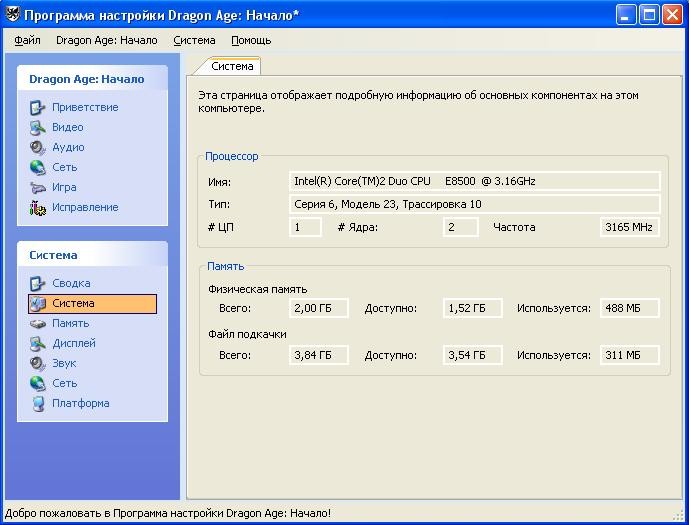Click the Игра gamepad icon
The image size is (689, 525).
tap(37, 188)
